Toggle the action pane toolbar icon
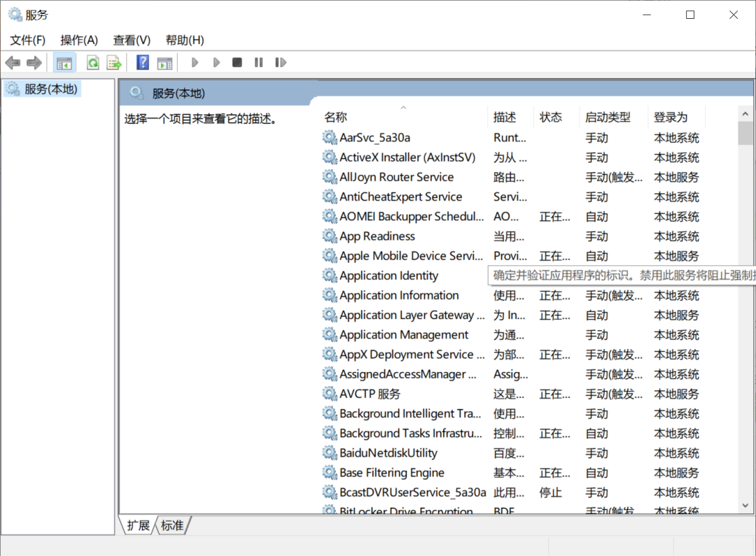 [165, 63]
